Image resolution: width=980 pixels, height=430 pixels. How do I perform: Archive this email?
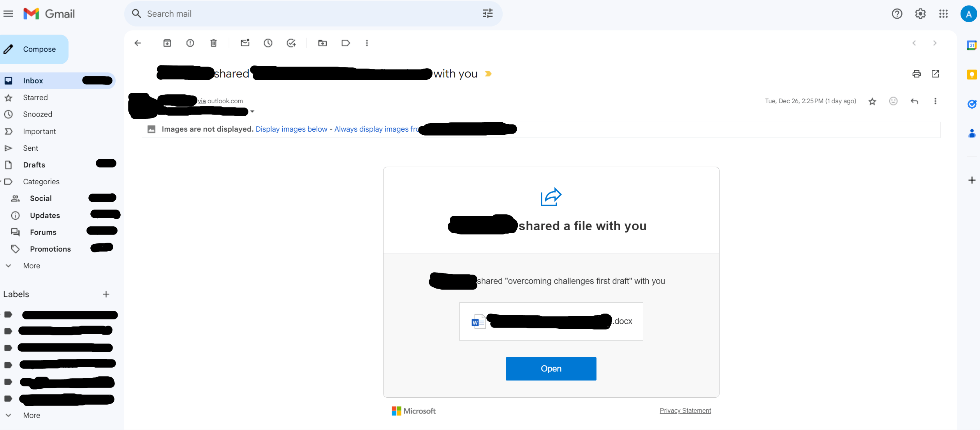pyautogui.click(x=167, y=43)
